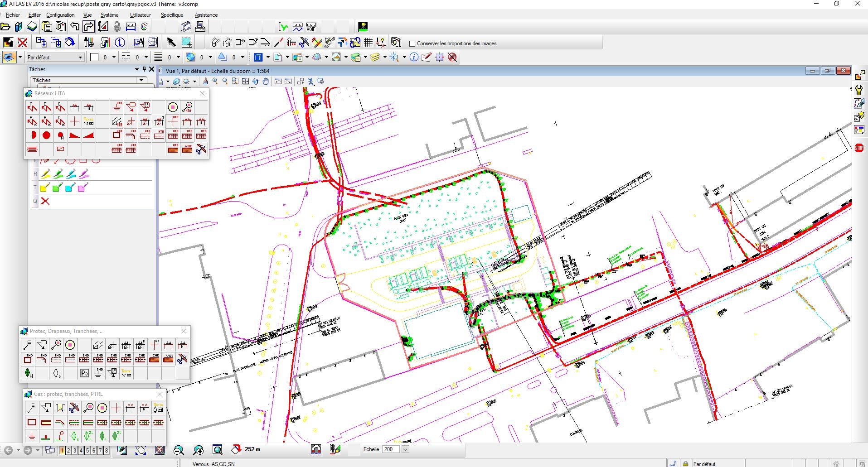Open the Spécifique menu
The height and width of the screenshot is (467, 868).
[172, 15]
